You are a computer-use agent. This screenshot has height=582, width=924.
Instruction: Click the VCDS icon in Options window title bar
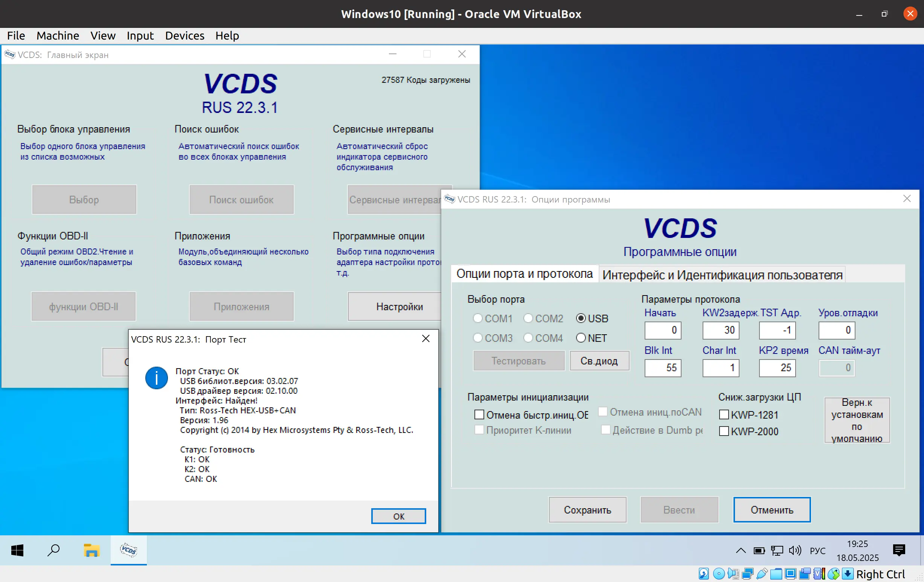pyautogui.click(x=449, y=199)
